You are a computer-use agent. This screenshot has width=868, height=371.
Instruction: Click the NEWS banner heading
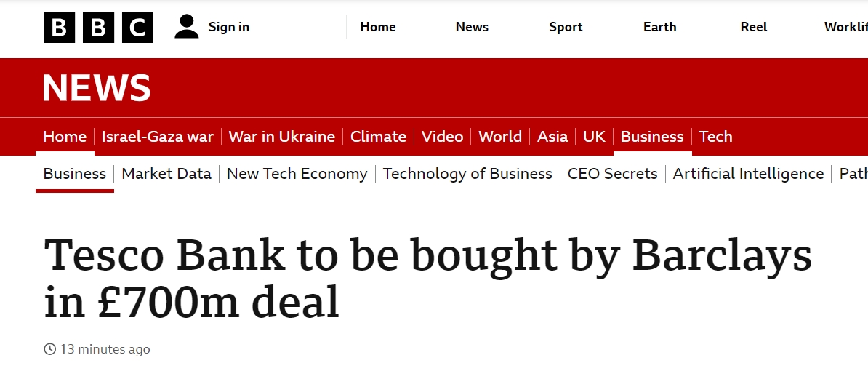pos(97,88)
